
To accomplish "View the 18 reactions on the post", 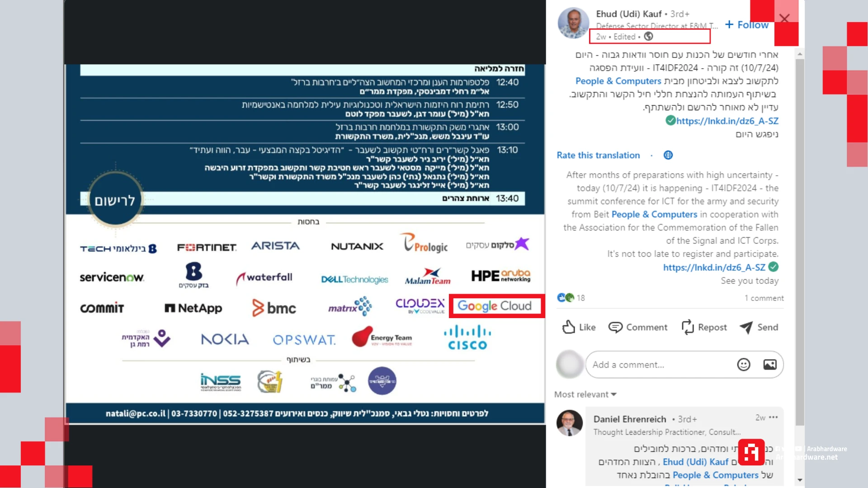I will (571, 298).
